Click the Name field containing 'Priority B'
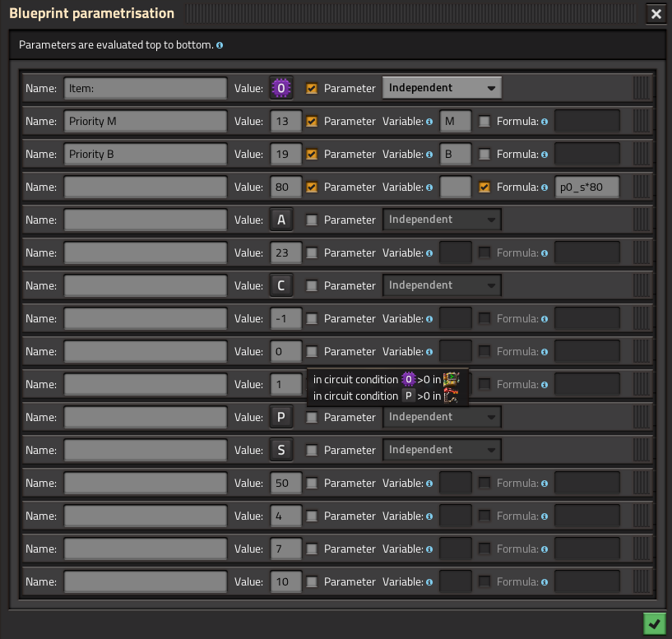672x639 pixels. coord(146,155)
